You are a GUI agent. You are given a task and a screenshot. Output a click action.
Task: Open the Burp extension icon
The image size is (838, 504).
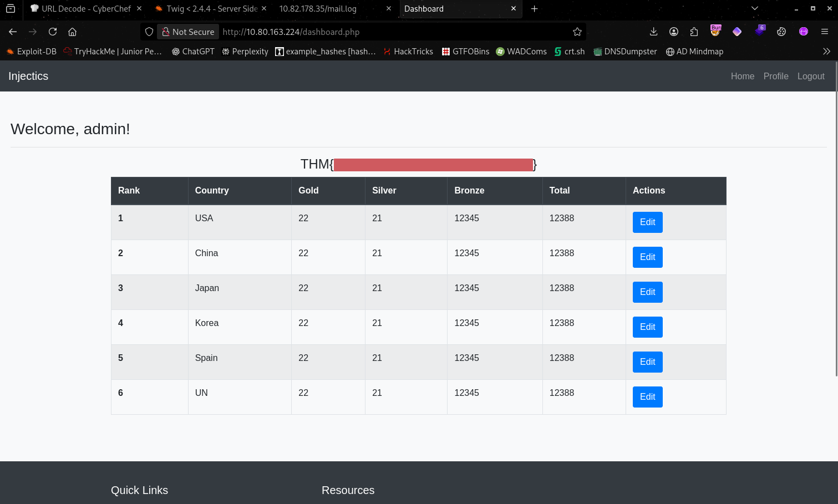715,31
